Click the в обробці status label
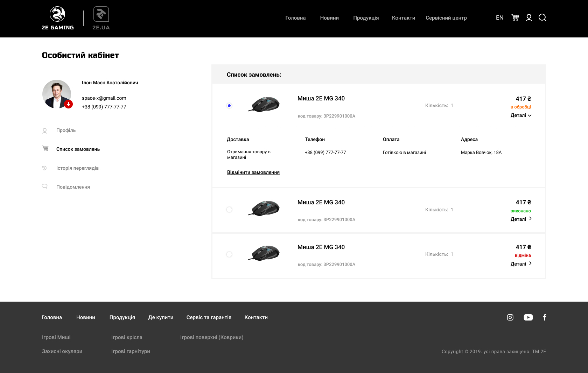 pos(521,107)
